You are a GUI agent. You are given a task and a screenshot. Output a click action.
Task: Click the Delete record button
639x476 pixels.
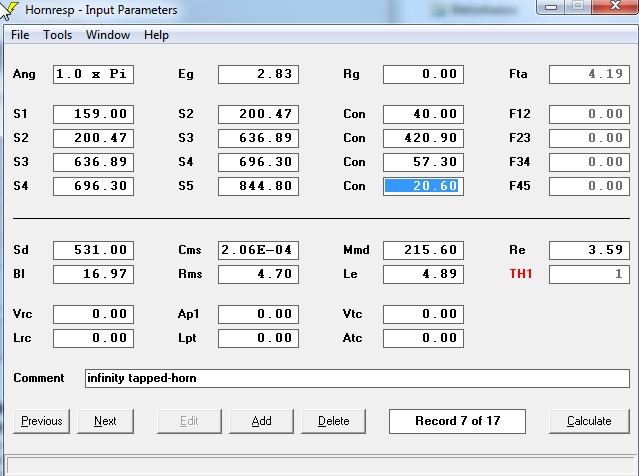click(x=333, y=421)
